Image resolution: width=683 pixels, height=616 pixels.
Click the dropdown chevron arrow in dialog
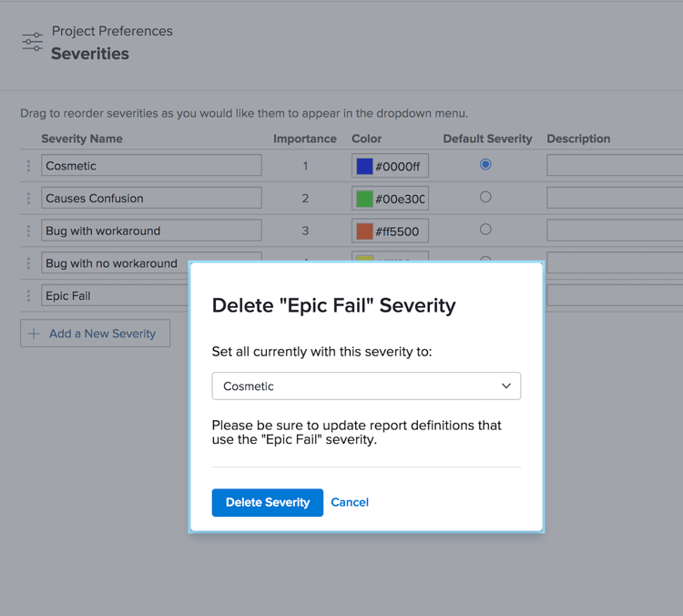(x=506, y=386)
